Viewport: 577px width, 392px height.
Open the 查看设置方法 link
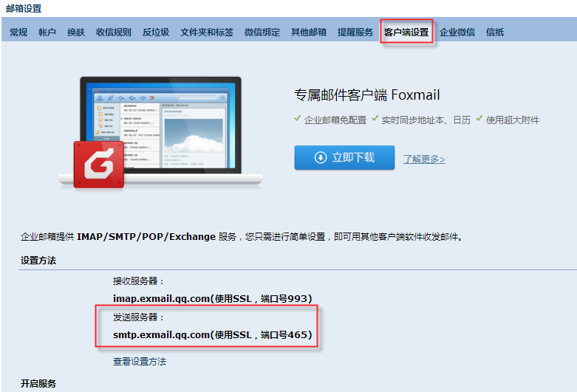[140, 362]
